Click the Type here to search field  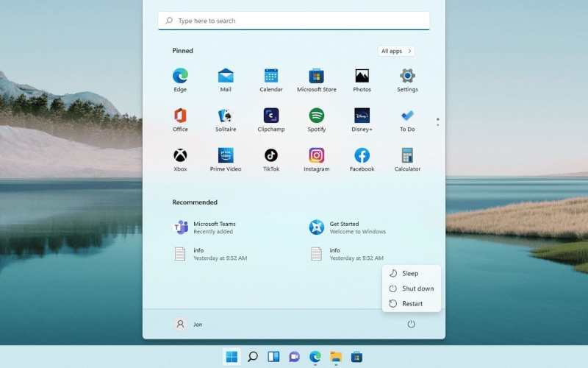point(294,21)
